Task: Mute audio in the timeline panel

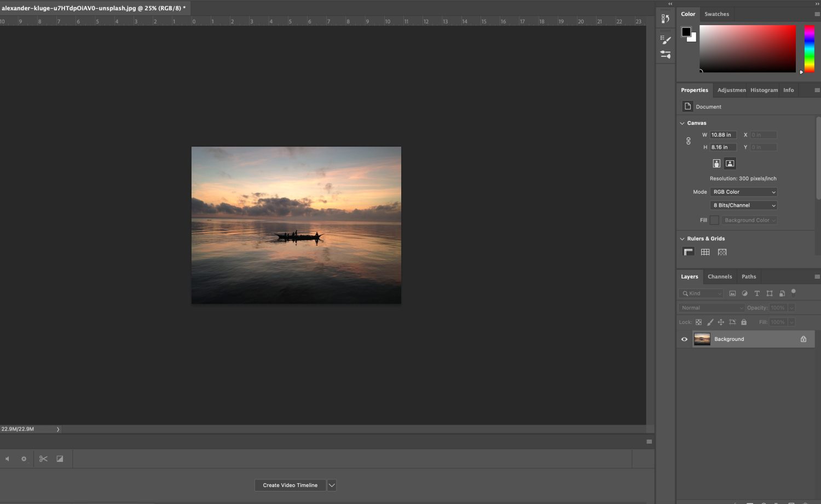Action: 7,459
